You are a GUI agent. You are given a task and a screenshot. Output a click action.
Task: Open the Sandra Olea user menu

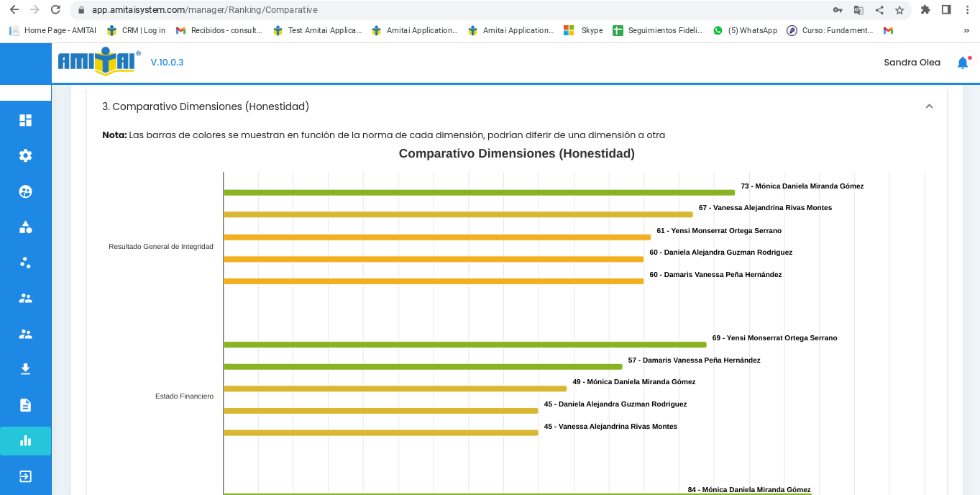pyautogui.click(x=912, y=63)
